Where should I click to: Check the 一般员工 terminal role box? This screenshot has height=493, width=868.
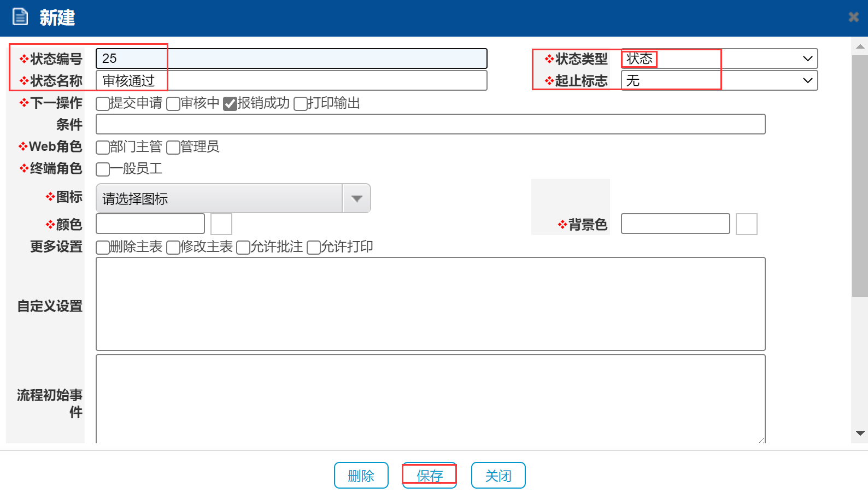[102, 169]
